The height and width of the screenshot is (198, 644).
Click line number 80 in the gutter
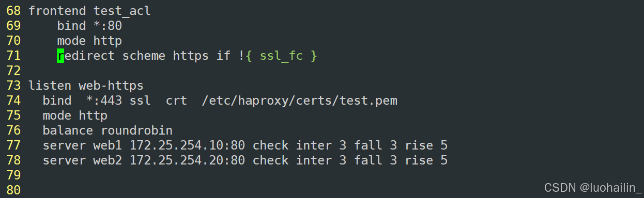pyautogui.click(x=14, y=190)
